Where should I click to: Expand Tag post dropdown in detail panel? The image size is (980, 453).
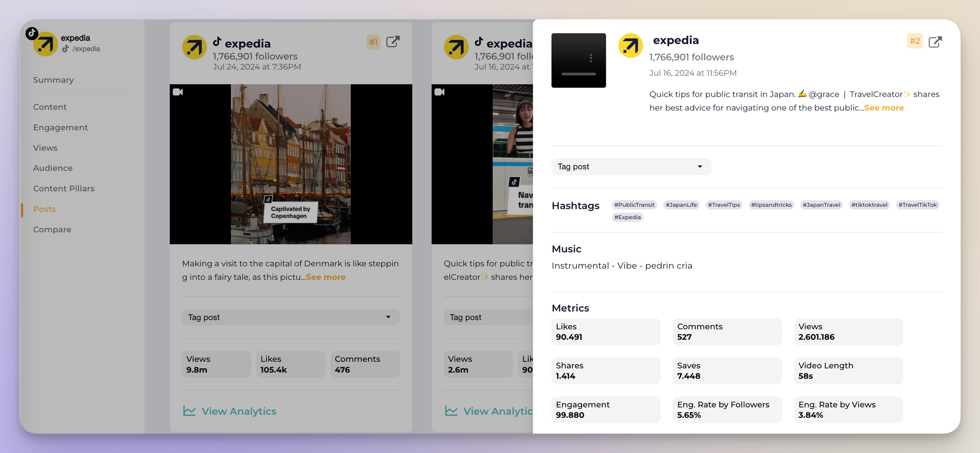tap(631, 167)
